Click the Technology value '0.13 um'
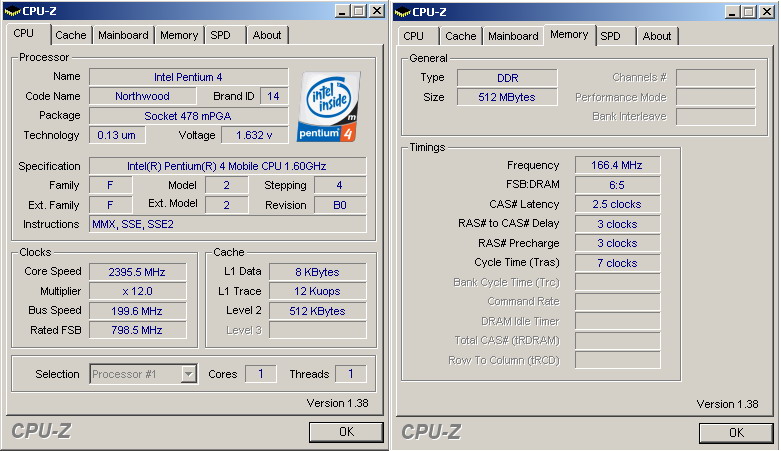Image resolution: width=781 pixels, height=451 pixels. pyautogui.click(x=117, y=135)
